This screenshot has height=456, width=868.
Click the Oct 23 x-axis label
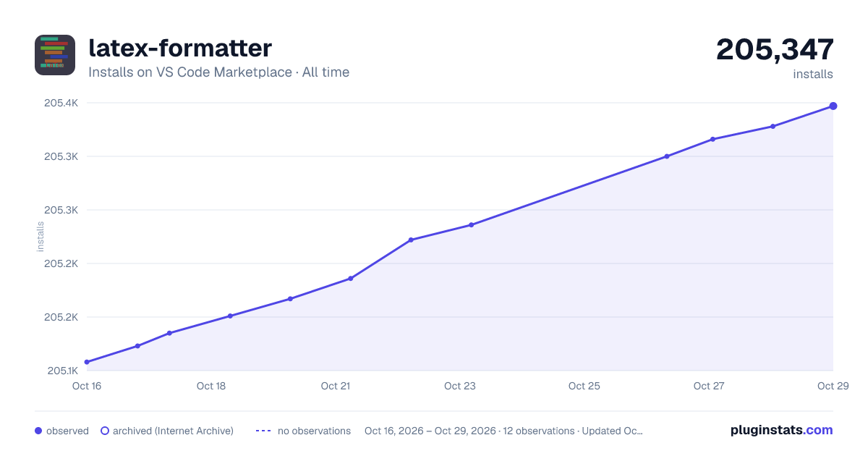click(x=460, y=386)
